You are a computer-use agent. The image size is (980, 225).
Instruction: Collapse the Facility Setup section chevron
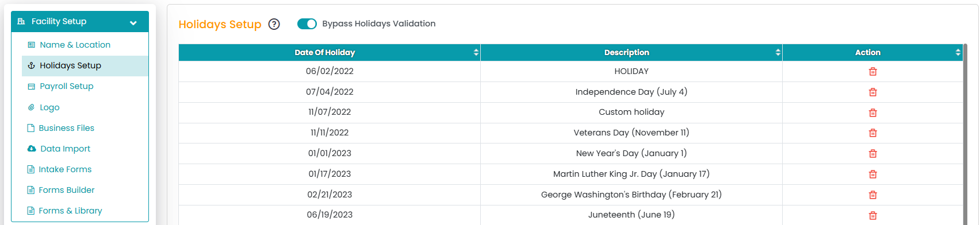click(x=133, y=23)
